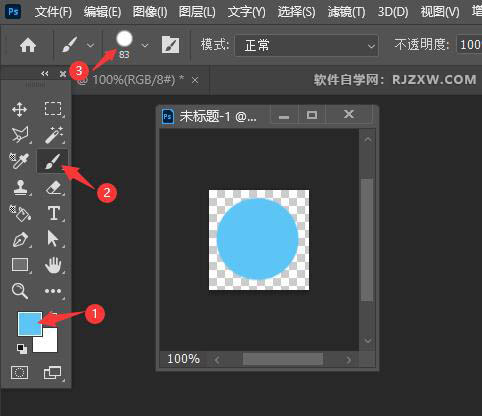Open the 图层(L) menu
The height and width of the screenshot is (416, 482).
click(x=197, y=12)
